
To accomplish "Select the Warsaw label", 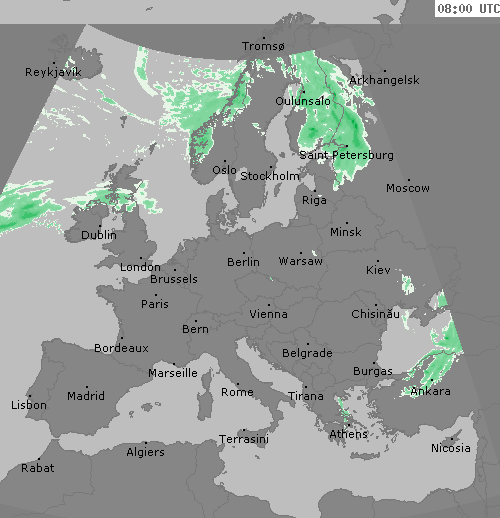I will [x=301, y=261].
